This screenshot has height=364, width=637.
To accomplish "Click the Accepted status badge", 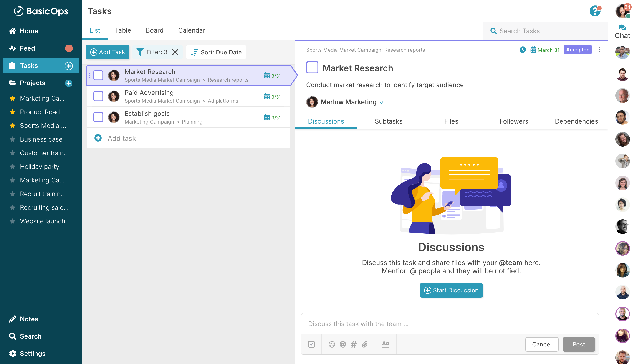I will (x=577, y=50).
